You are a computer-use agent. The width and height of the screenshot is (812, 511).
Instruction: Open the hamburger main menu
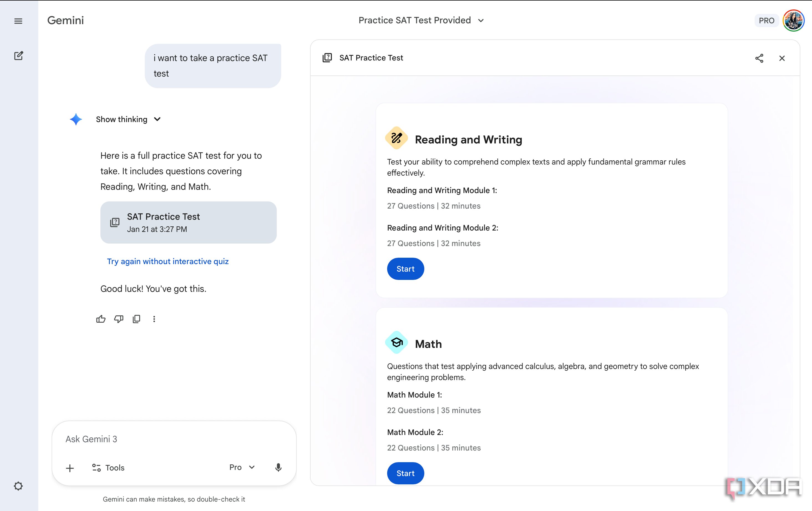pos(18,21)
